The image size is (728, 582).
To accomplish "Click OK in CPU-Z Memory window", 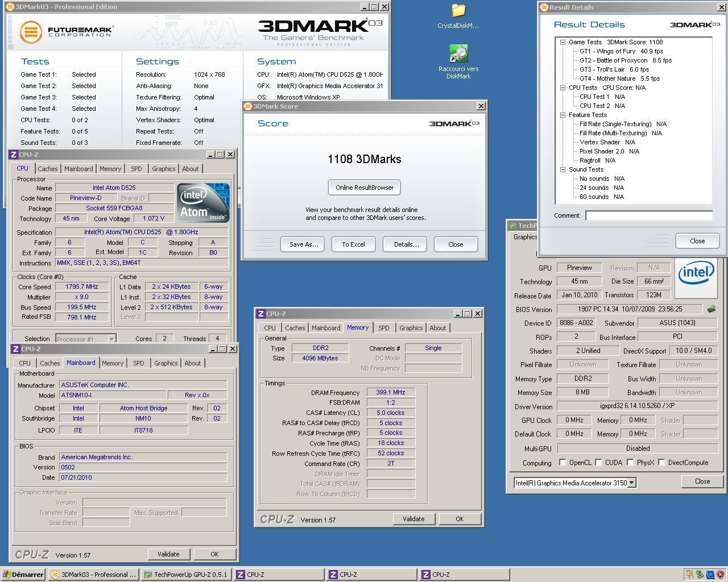I will click(x=460, y=519).
